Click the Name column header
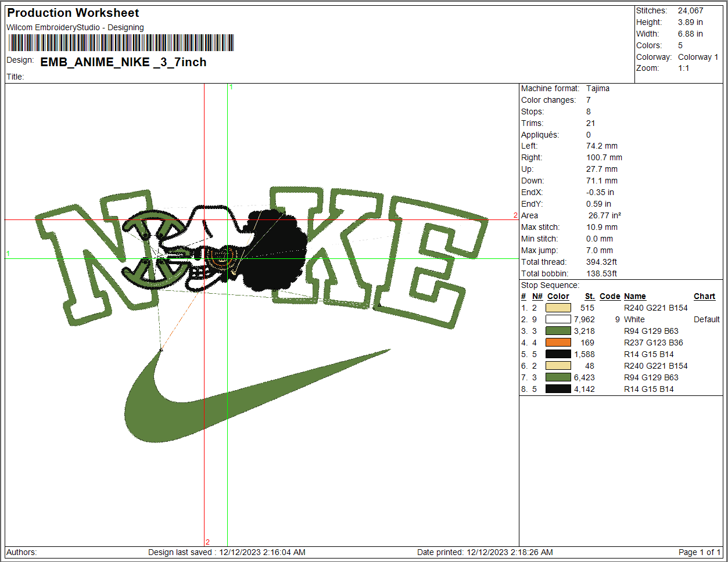 click(x=634, y=296)
